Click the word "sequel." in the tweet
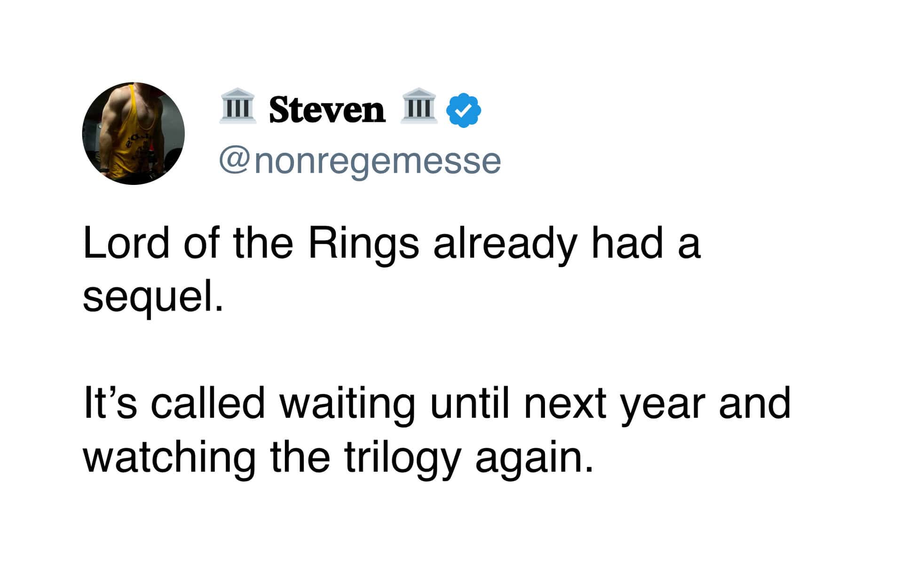The height and width of the screenshot is (565, 924). click(153, 297)
